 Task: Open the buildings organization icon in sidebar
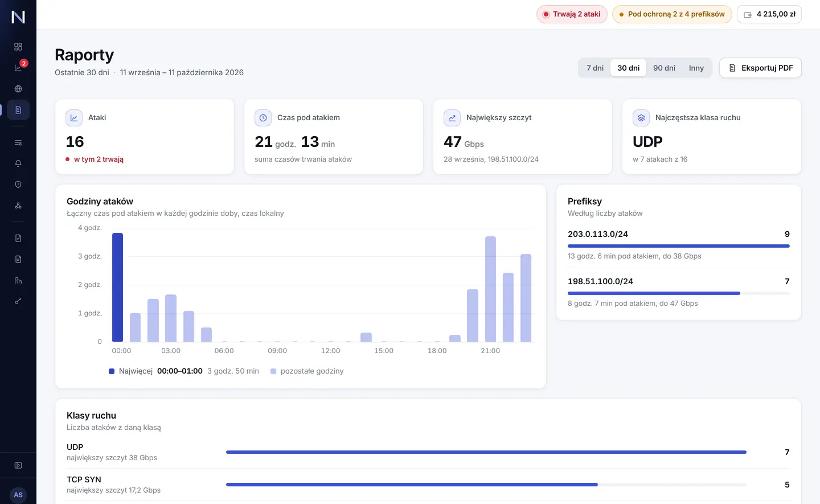[18, 280]
